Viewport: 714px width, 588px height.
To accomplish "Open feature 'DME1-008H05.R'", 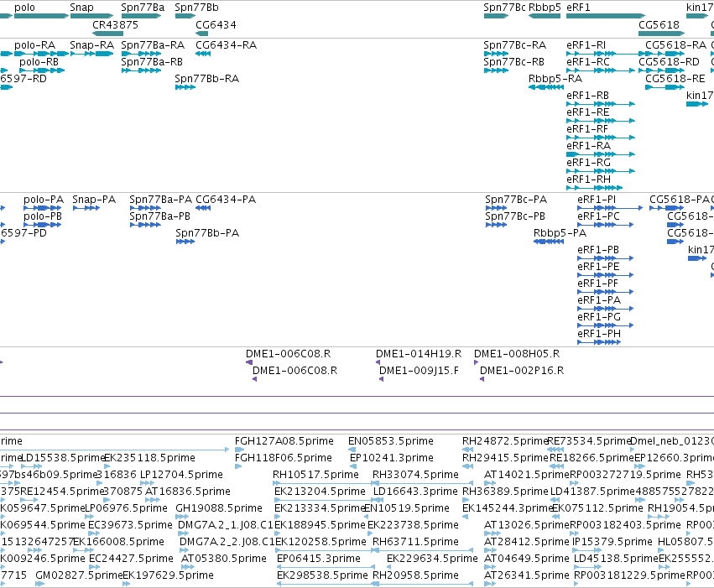I will coord(517,355).
